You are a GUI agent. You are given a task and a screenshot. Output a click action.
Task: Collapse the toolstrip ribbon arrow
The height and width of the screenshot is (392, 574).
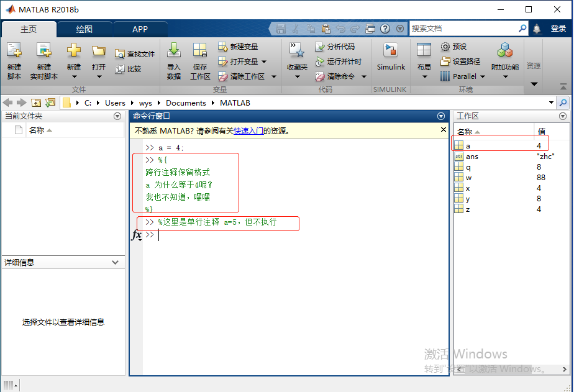(x=563, y=87)
